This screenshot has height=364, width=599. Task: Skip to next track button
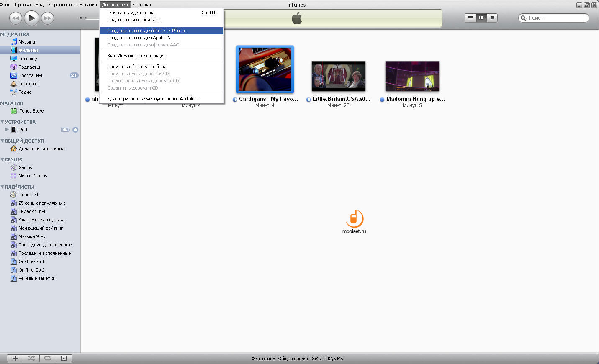tap(48, 18)
